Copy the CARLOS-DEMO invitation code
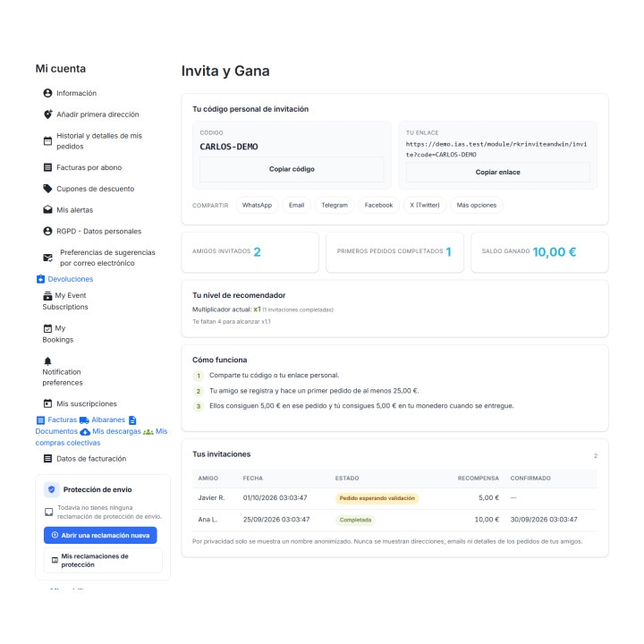 (292, 169)
